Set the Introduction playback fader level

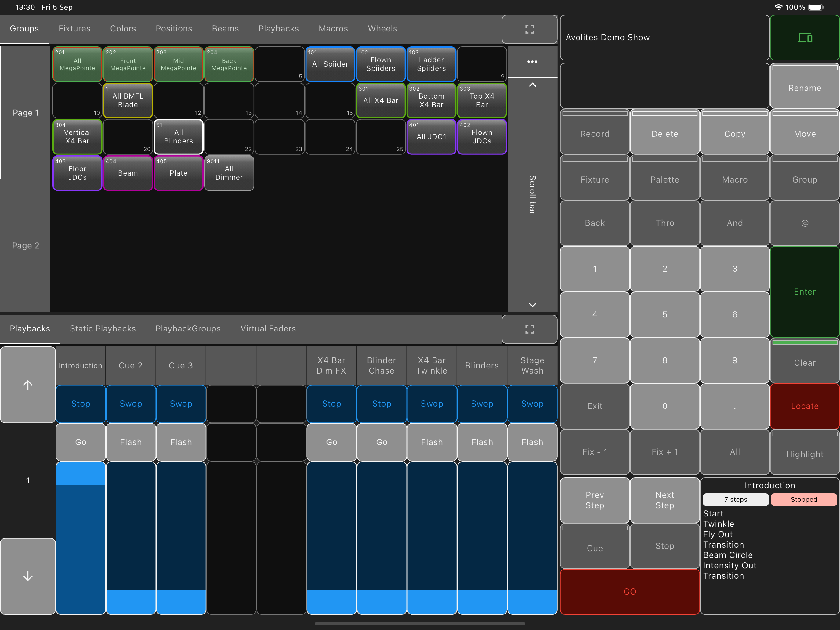click(x=81, y=538)
